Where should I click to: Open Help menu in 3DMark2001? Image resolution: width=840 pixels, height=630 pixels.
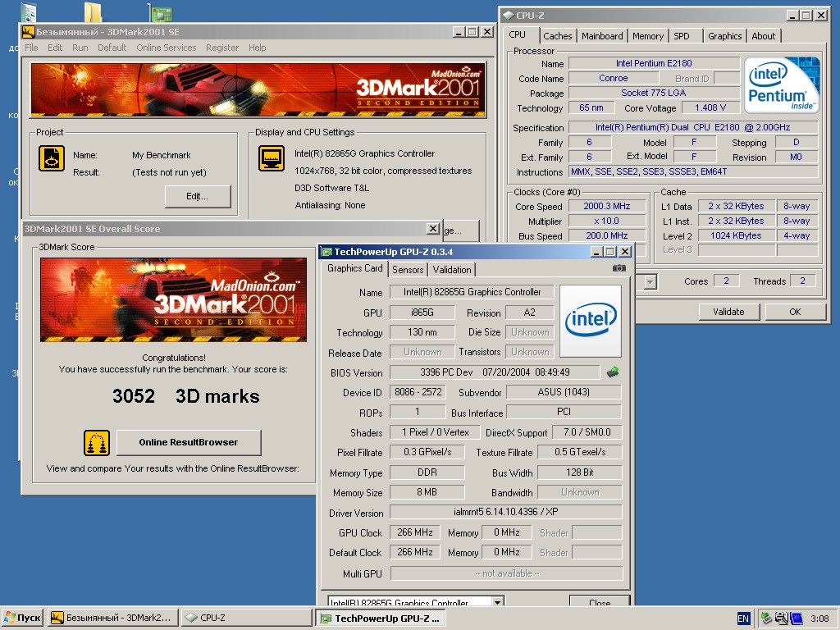tap(257, 48)
